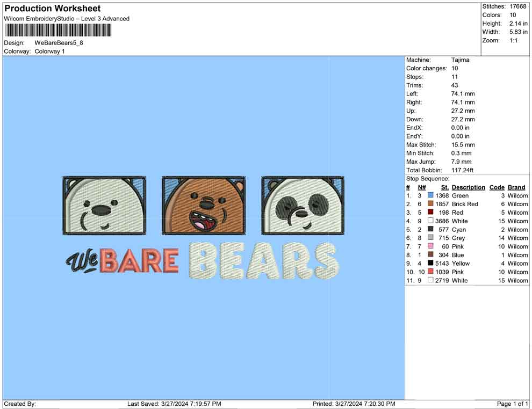Click the Max Jump value '7.9 mm'
This screenshot has width=532, height=409.
coord(462,162)
